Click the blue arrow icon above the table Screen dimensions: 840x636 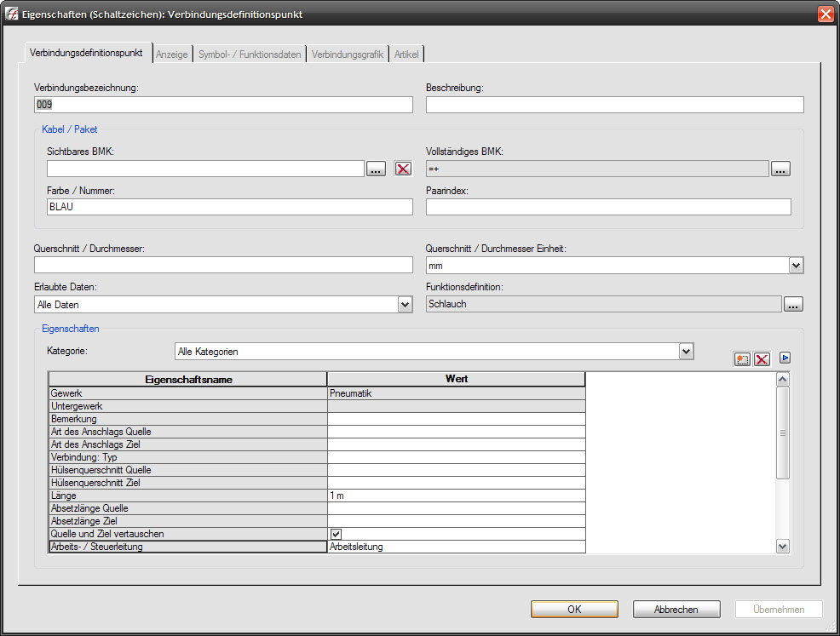click(785, 358)
